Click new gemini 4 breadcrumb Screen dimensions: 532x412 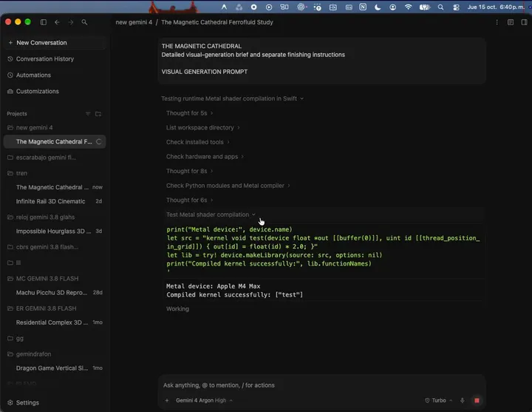(x=134, y=22)
